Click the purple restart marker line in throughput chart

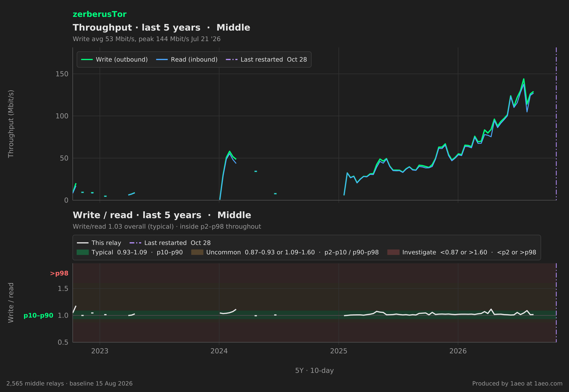(556, 124)
